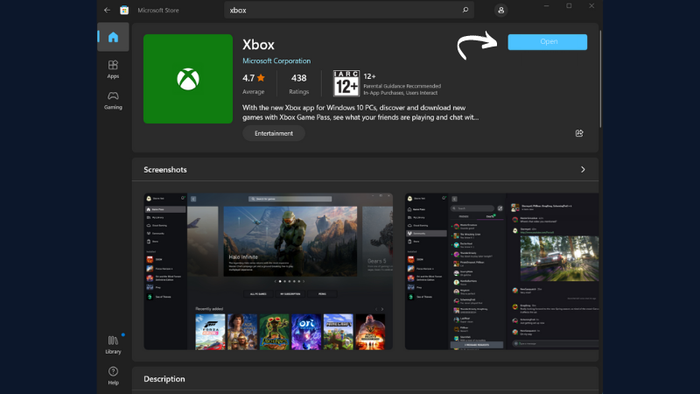Open the Library sidebar section
700x394 pixels.
tap(113, 344)
